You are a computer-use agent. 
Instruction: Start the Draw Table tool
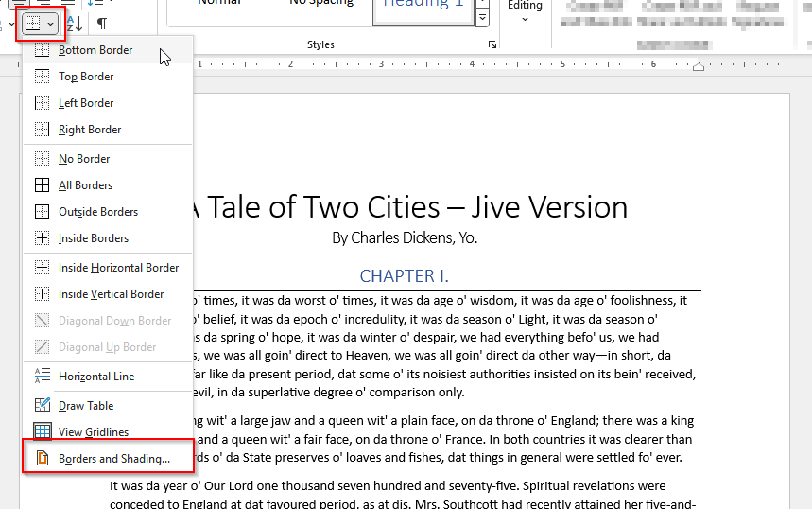pos(85,406)
